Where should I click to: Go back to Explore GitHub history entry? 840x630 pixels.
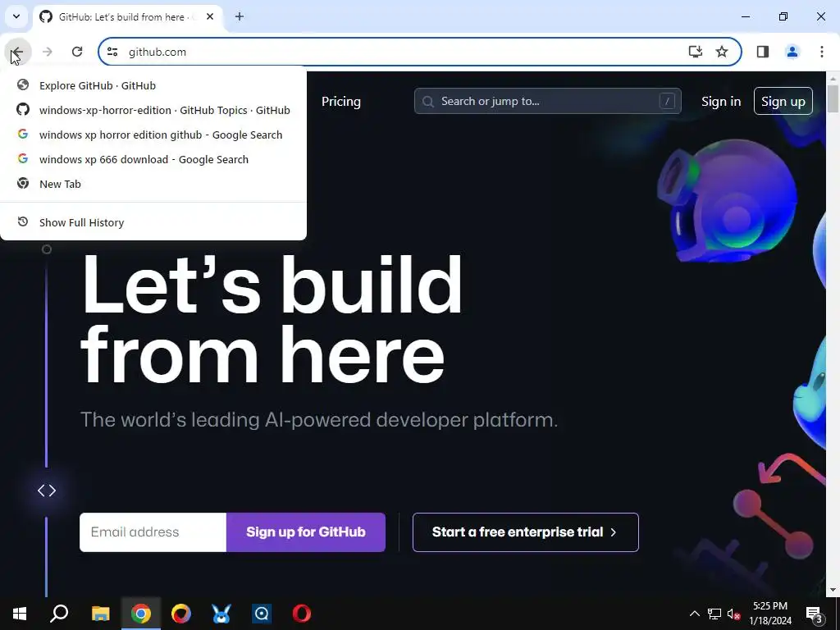pyautogui.click(x=153, y=85)
